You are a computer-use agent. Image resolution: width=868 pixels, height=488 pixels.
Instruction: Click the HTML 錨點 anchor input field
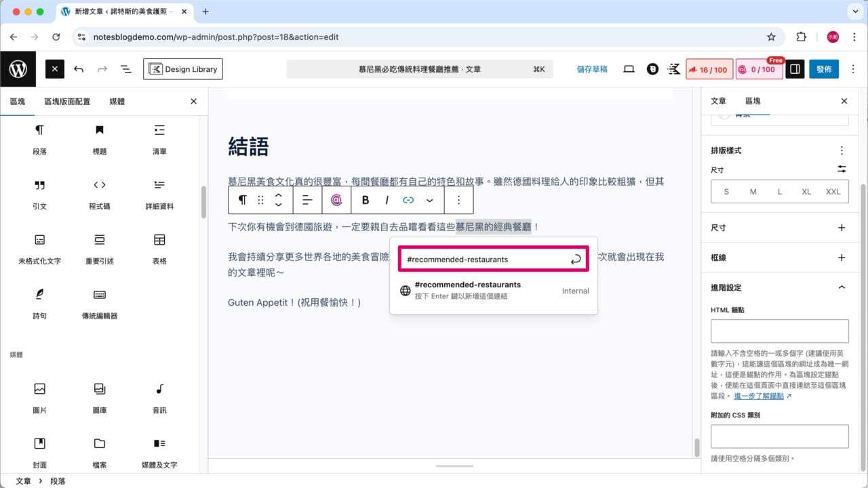[779, 331]
